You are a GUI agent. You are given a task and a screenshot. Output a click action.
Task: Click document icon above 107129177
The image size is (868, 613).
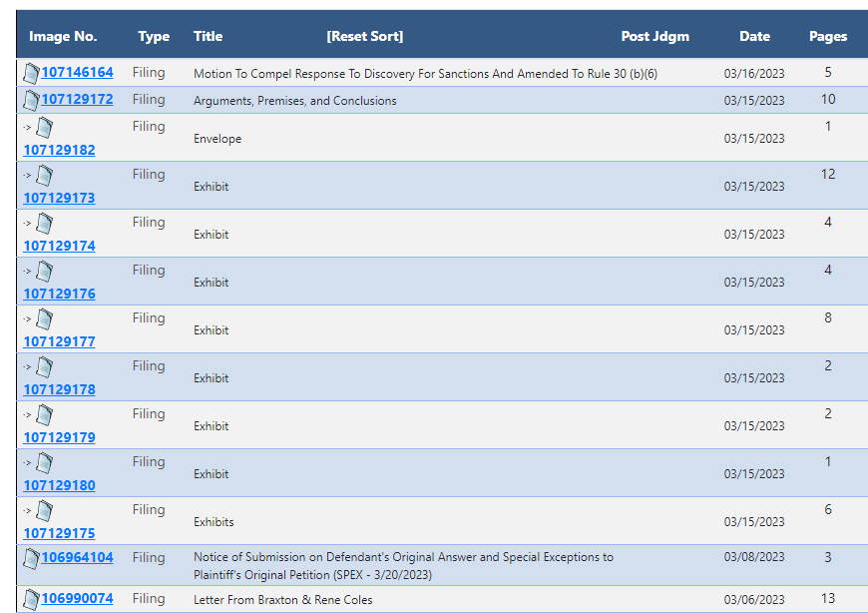(x=44, y=319)
